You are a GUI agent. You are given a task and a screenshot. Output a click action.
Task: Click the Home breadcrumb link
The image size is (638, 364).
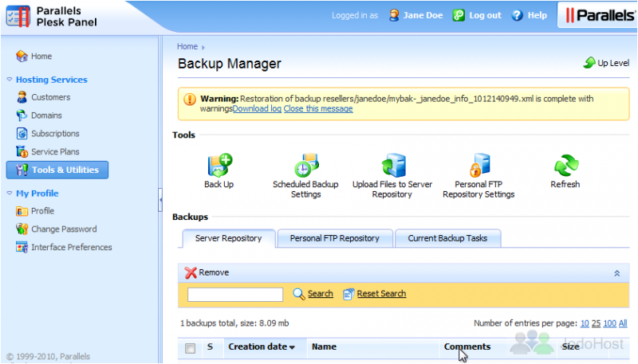point(187,46)
